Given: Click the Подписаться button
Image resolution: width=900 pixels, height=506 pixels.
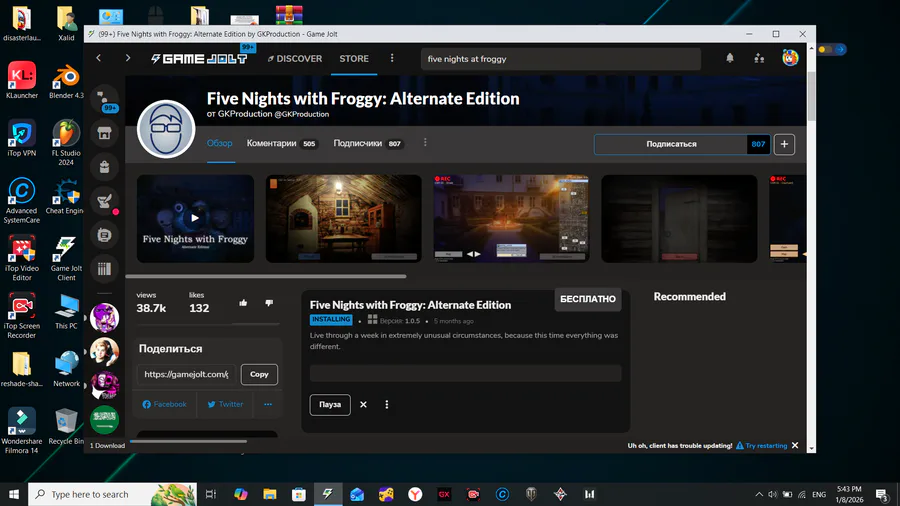Looking at the screenshot, I should click(x=670, y=144).
